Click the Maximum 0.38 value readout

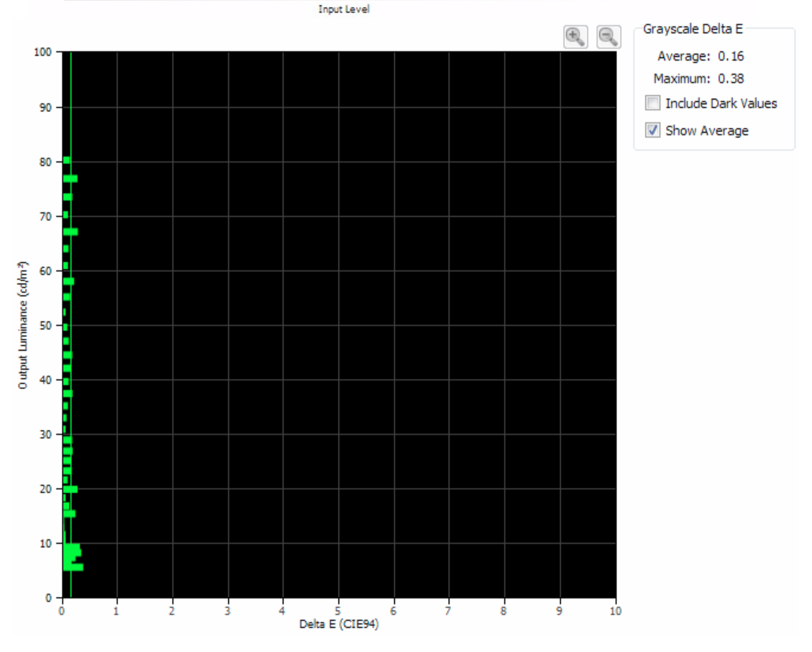730,79
